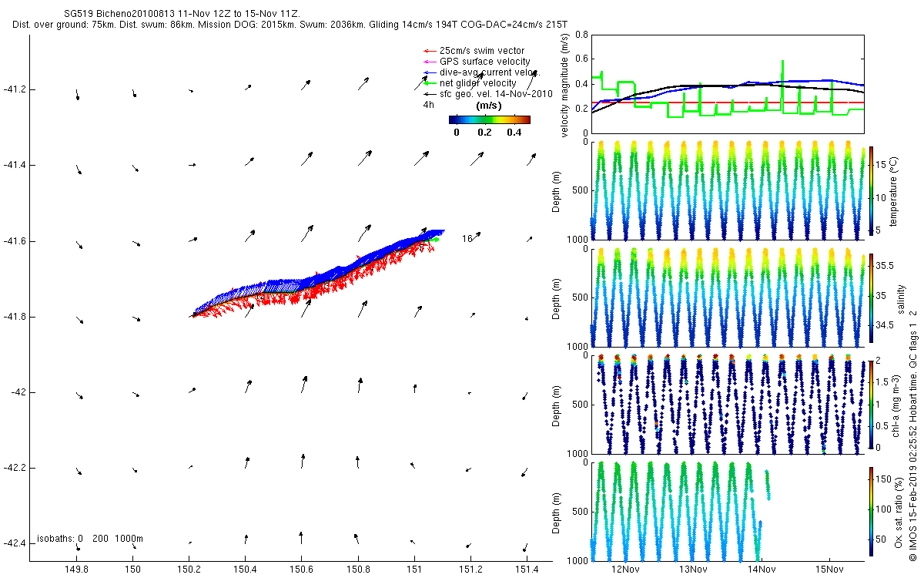Click the '4h' label in the legend
This screenshot has width=924, height=578.
pos(428,105)
